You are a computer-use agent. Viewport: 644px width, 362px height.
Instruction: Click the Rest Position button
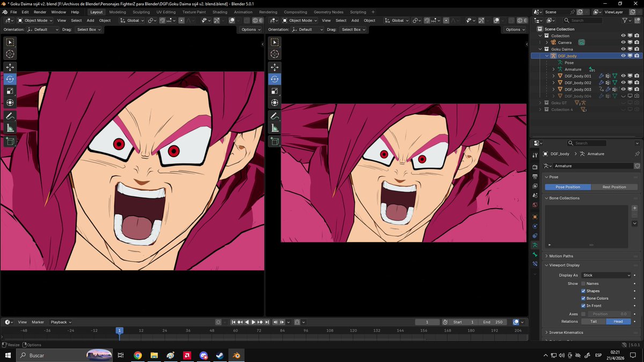[614, 187]
